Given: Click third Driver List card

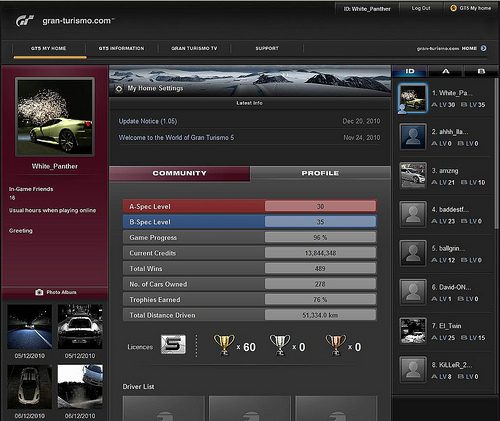Looking at the screenshot, I should coord(336,408).
